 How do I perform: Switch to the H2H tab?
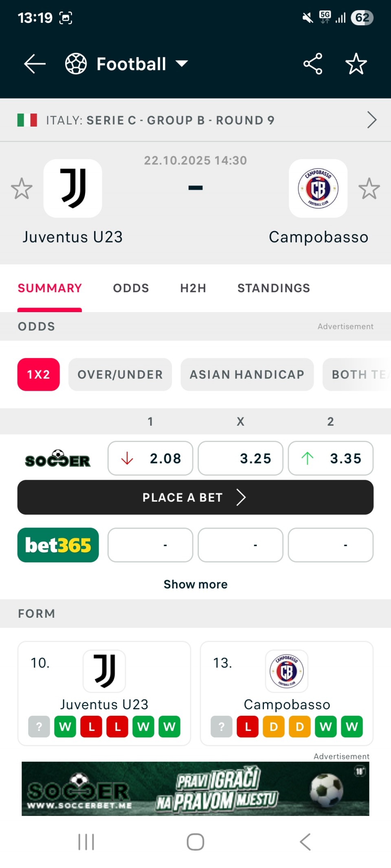click(193, 288)
